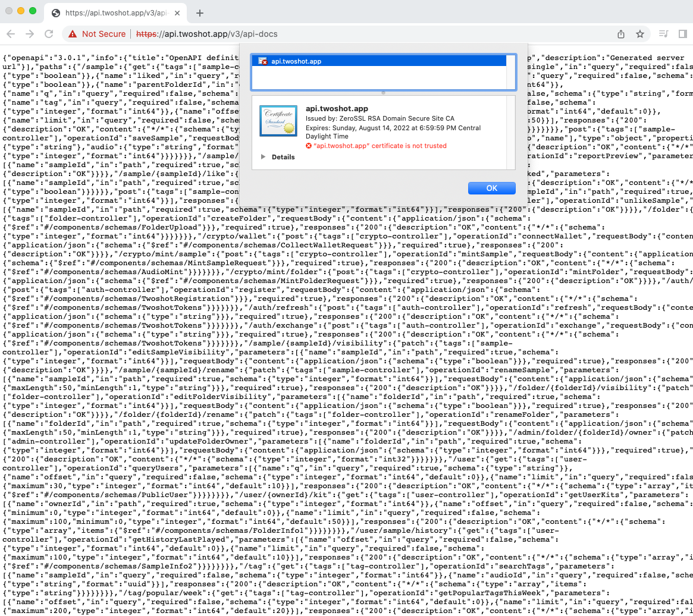Screen dimensions: 693x616
Task: Close the api.twoshot.app tab
Action: (x=177, y=13)
